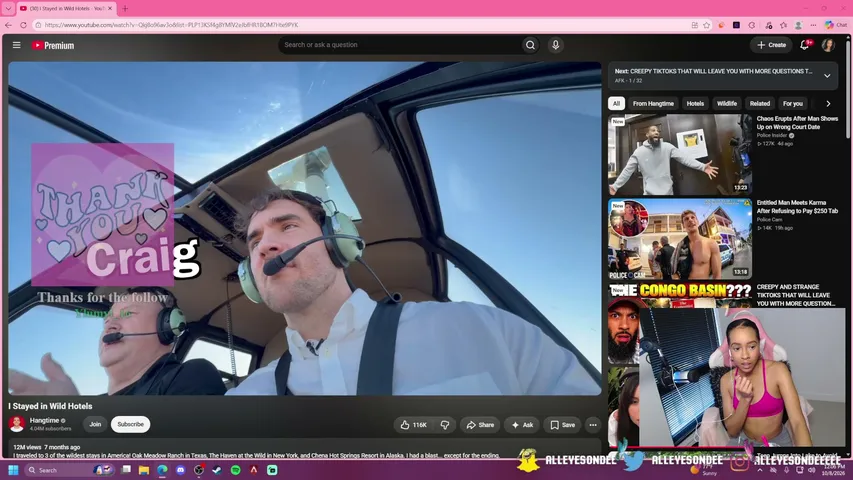This screenshot has width=853, height=480.
Task: Close the I Stayed in Wild Hotels tab
Action: [x=110, y=9]
